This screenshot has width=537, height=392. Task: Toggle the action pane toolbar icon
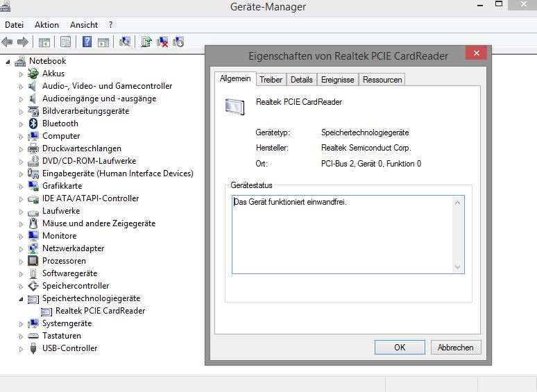[x=103, y=42]
